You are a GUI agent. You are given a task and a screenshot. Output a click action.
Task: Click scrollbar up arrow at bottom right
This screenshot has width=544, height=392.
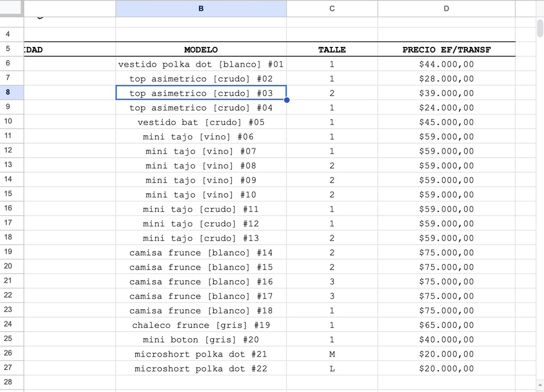pos(540,385)
